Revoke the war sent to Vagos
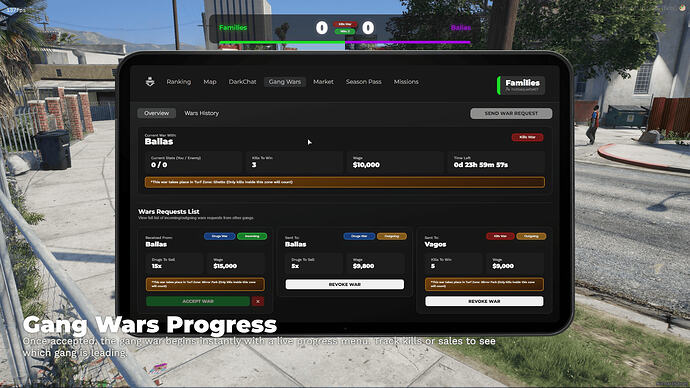The height and width of the screenshot is (388, 690). [484, 301]
